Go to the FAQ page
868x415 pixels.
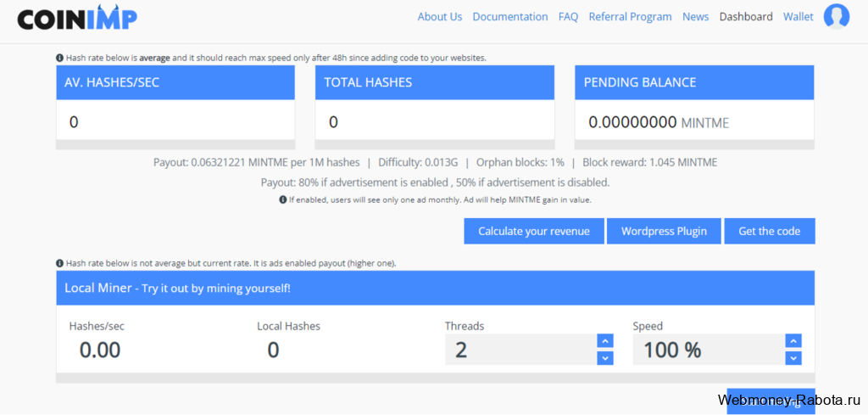pos(568,17)
